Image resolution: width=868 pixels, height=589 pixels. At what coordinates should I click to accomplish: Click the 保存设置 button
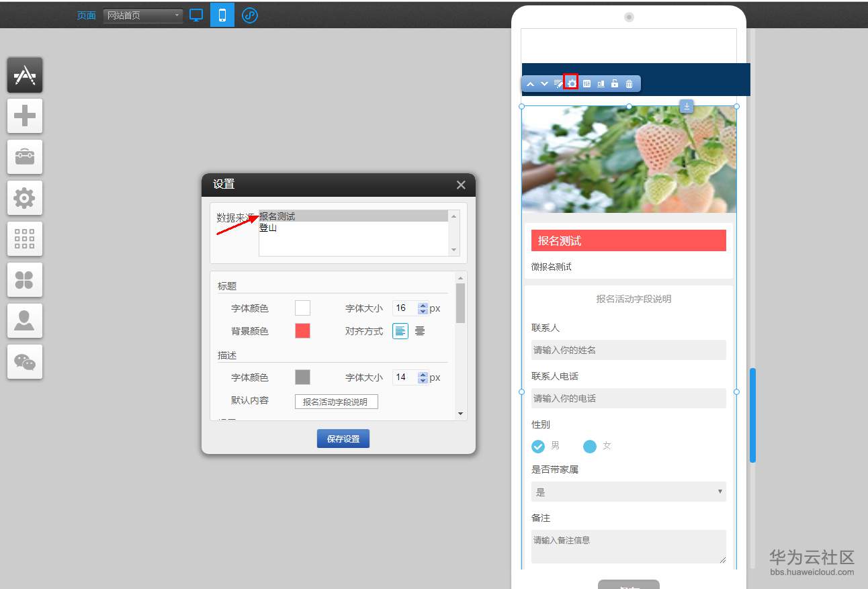(343, 439)
